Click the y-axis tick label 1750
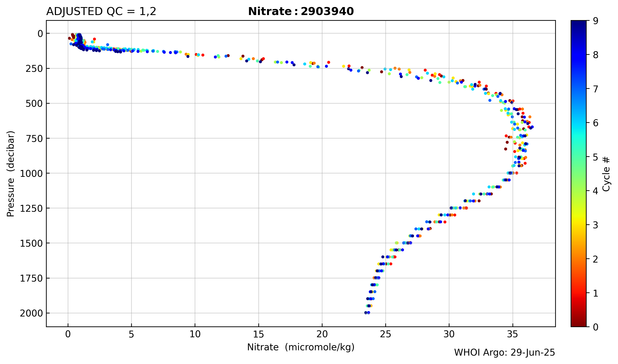Image resolution: width=618 pixels, height=364 pixels. click(31, 279)
